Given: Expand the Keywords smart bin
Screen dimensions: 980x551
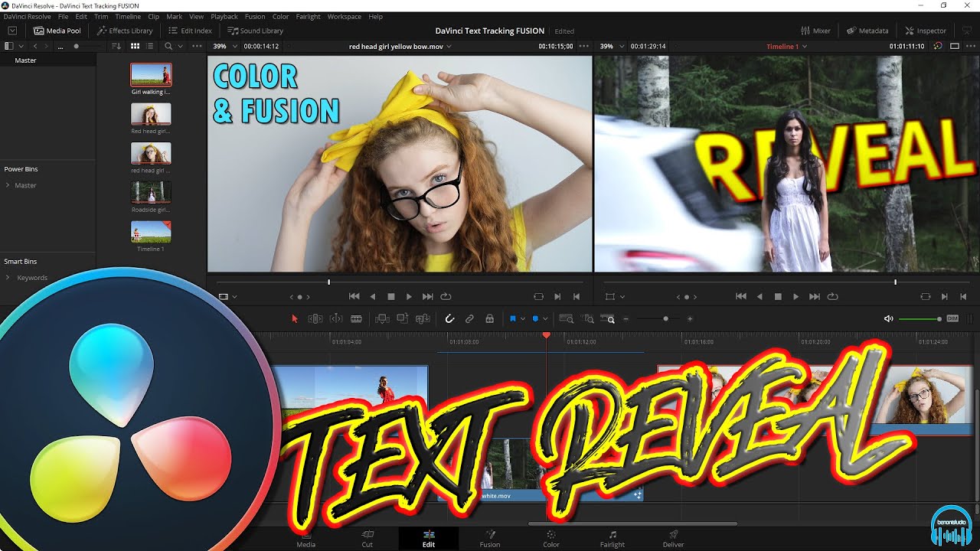Looking at the screenshot, I should tap(8, 278).
